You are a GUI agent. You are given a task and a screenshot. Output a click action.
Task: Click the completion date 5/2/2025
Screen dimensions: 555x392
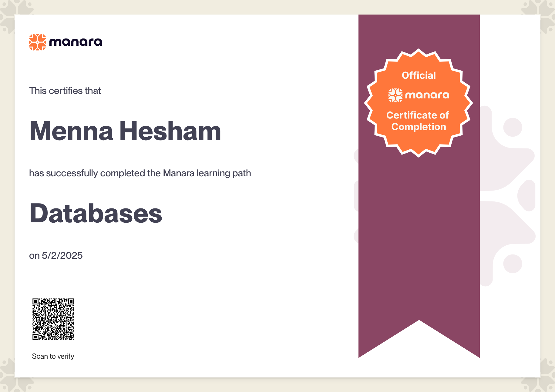[62, 256]
